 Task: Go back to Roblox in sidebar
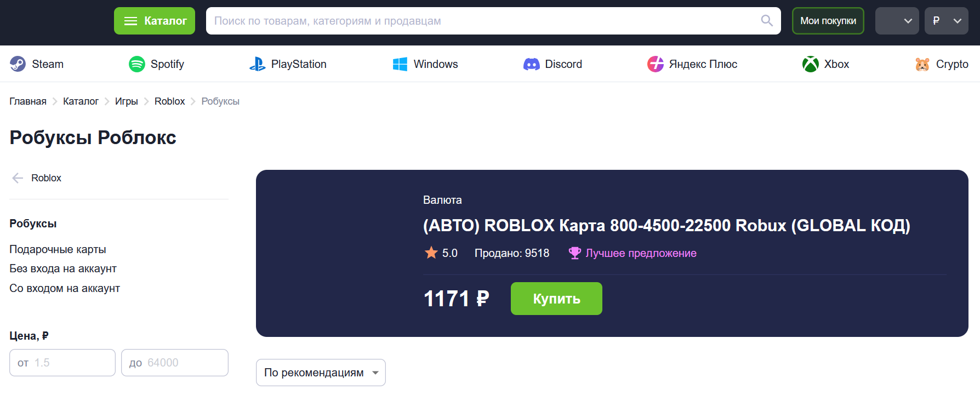46,178
